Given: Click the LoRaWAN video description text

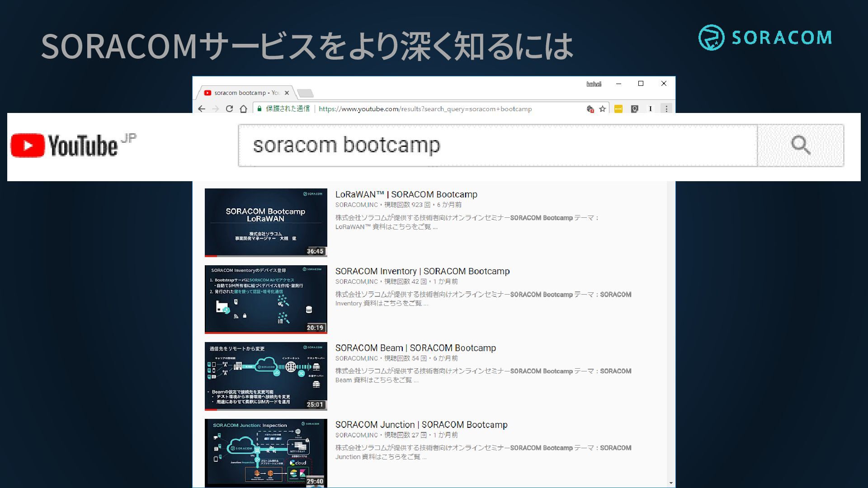Looking at the screenshot, I should [x=467, y=222].
